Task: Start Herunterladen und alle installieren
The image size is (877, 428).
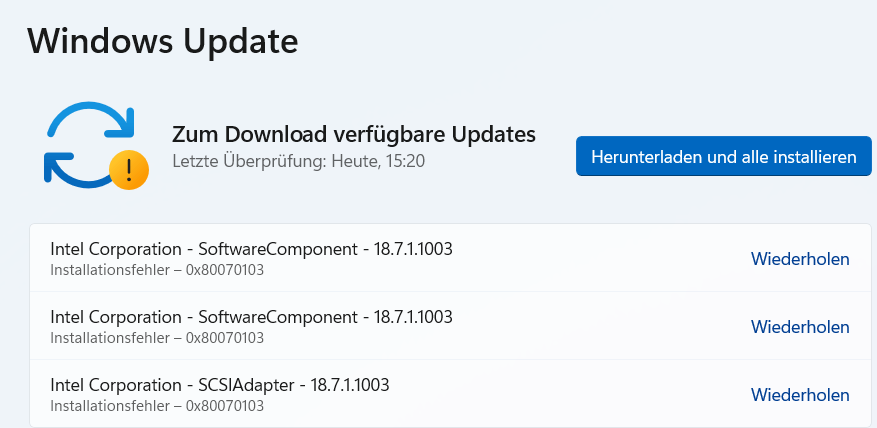Action: click(724, 156)
